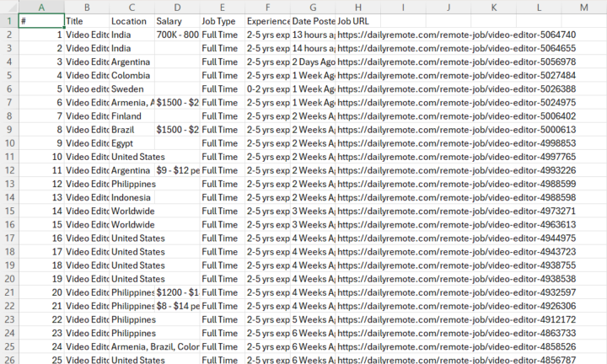607x364 pixels.
Task: Select the row 13 header
Action: coord(9,184)
